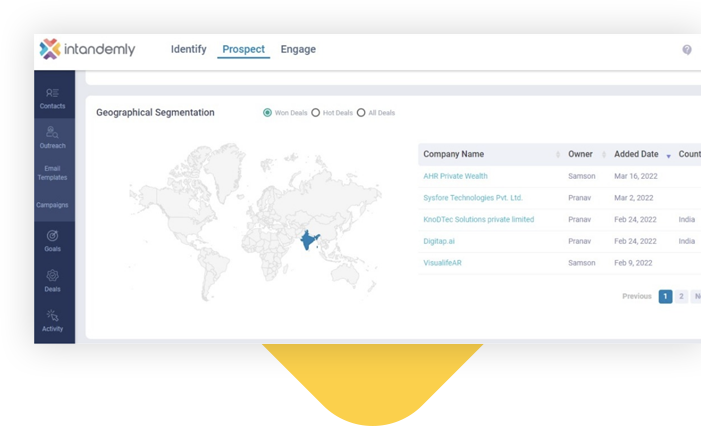This screenshot has height=426, width=701.
Task: Open Digitap.ai company link
Action: pos(439,241)
